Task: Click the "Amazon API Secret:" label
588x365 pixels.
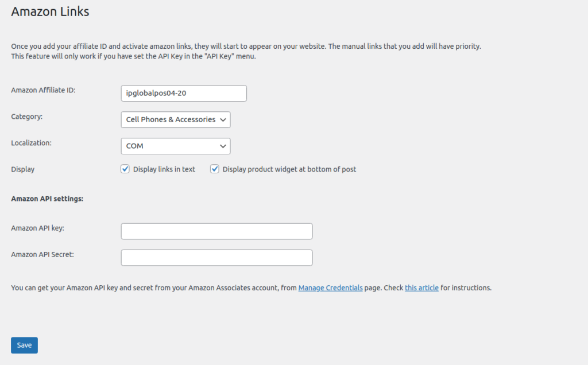Action: point(42,254)
